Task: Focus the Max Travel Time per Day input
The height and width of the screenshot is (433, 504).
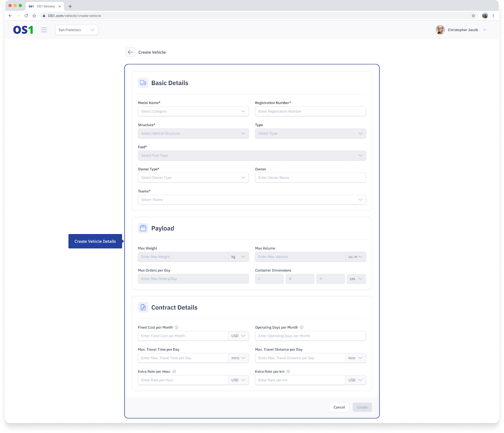Action: click(183, 358)
